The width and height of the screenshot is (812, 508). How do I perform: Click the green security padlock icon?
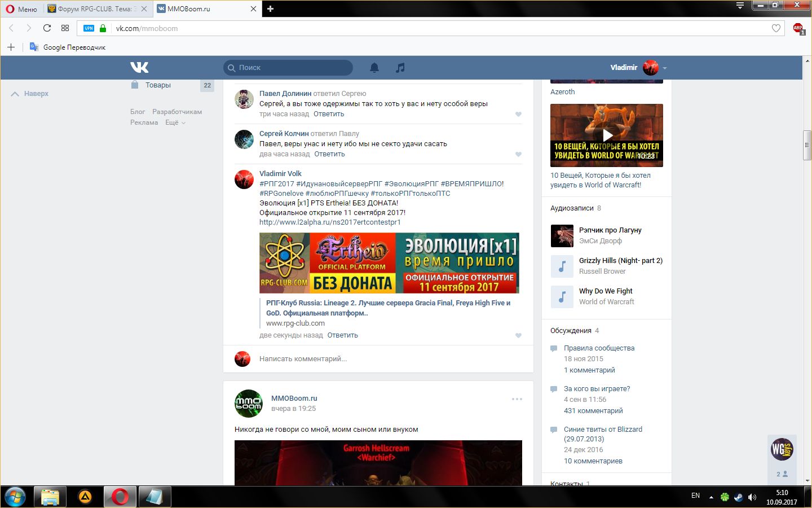click(103, 28)
